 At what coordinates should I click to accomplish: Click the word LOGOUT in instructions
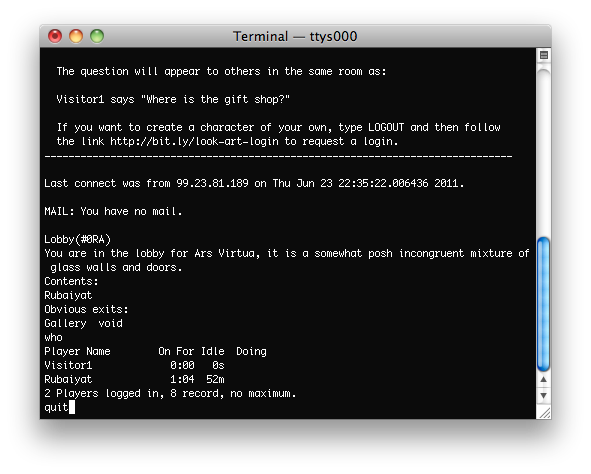[x=386, y=127]
